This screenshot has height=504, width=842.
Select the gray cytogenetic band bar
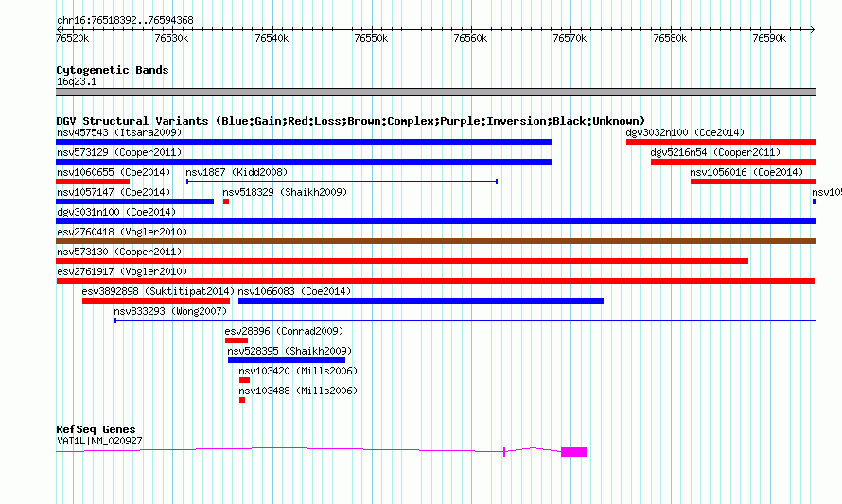click(x=435, y=92)
